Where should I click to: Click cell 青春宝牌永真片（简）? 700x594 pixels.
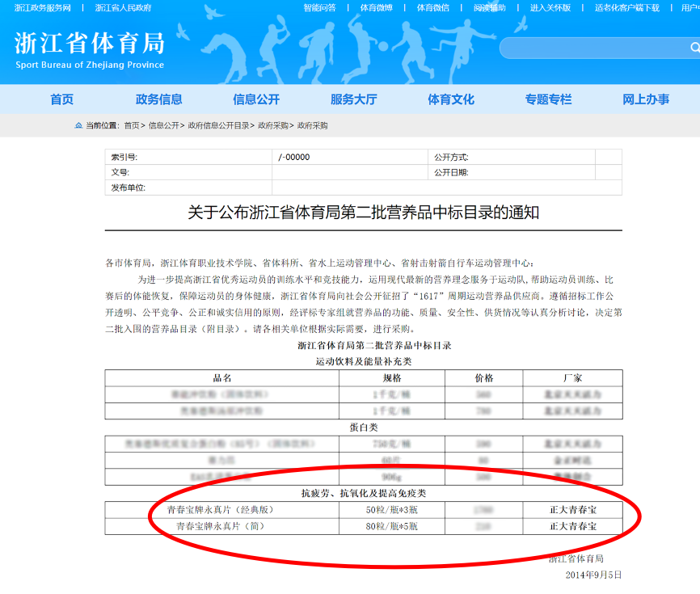click(x=221, y=526)
